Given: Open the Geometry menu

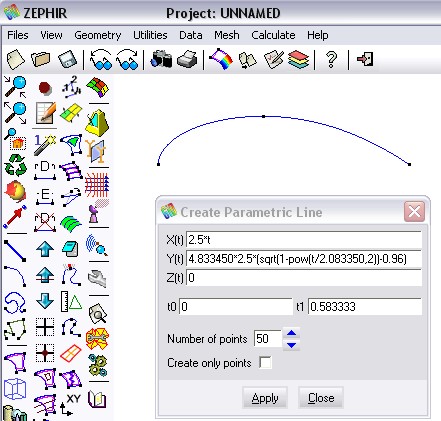Looking at the screenshot, I should pyautogui.click(x=98, y=35).
